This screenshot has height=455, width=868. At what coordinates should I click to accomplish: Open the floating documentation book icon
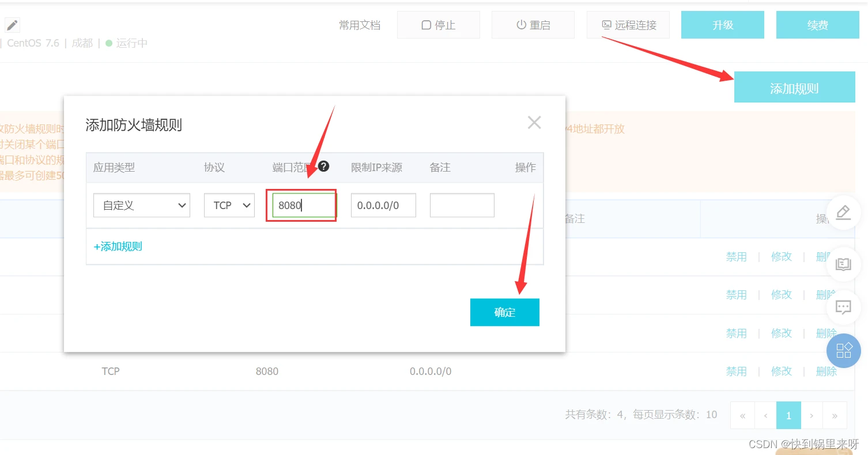[843, 264]
